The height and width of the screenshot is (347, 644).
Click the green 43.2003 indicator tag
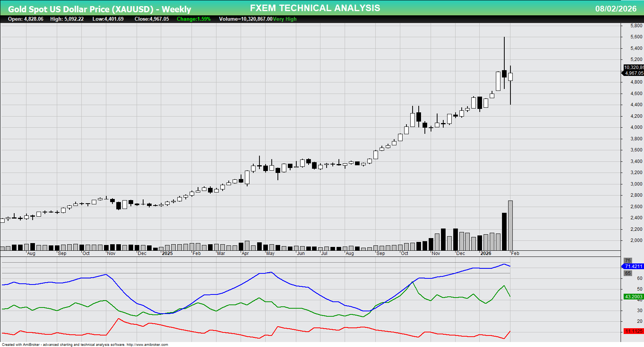pos(634,297)
